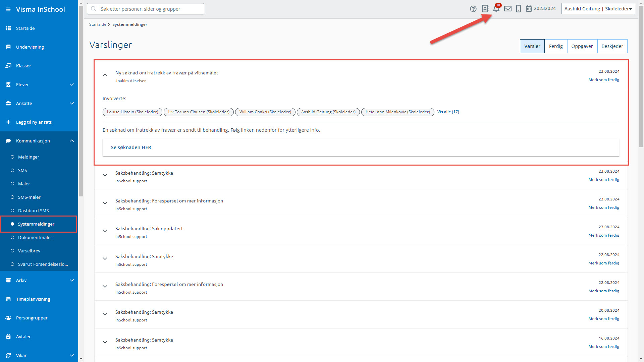
Task: Click Vis alle (17) involved persons
Action: (448, 112)
